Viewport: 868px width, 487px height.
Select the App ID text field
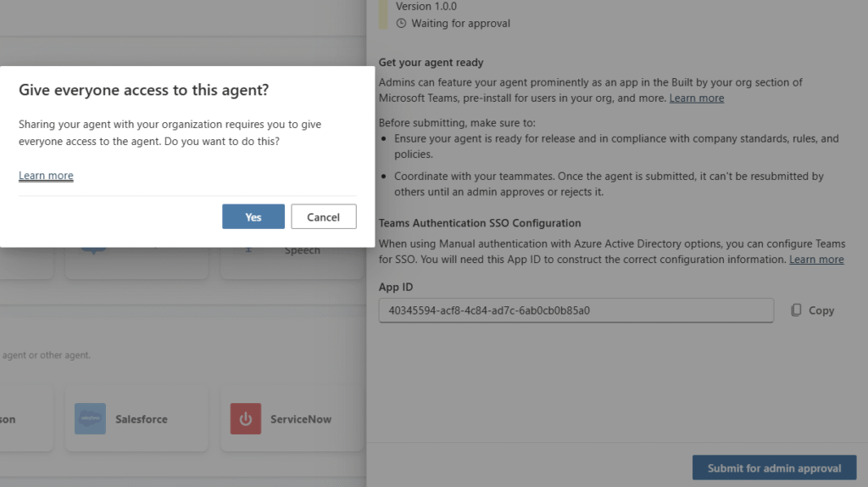click(576, 311)
